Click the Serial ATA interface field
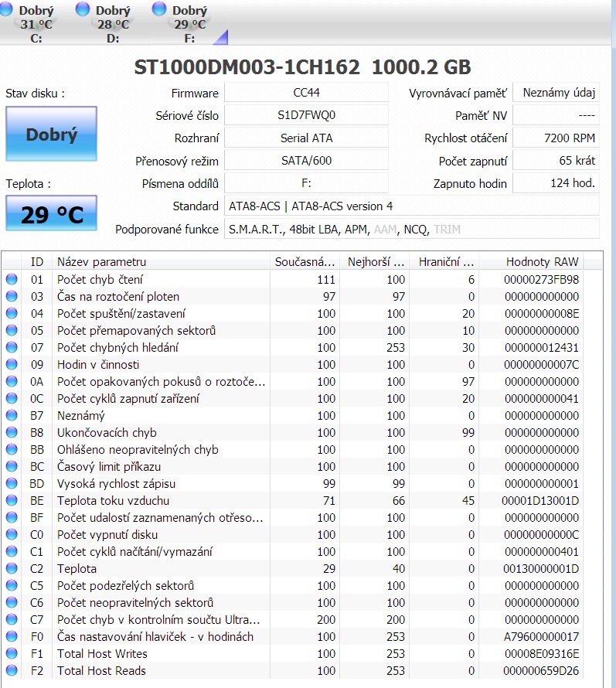 306,138
